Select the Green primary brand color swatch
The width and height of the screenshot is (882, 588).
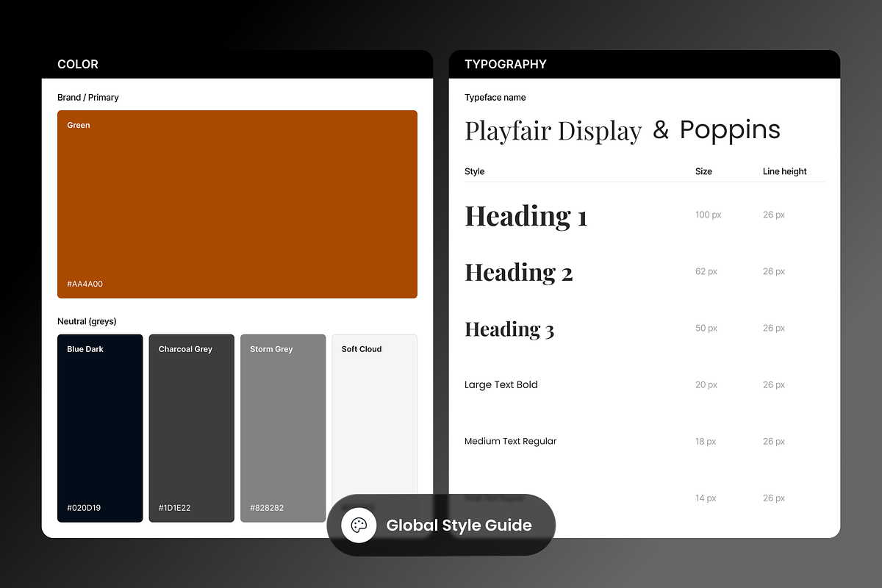(x=237, y=204)
